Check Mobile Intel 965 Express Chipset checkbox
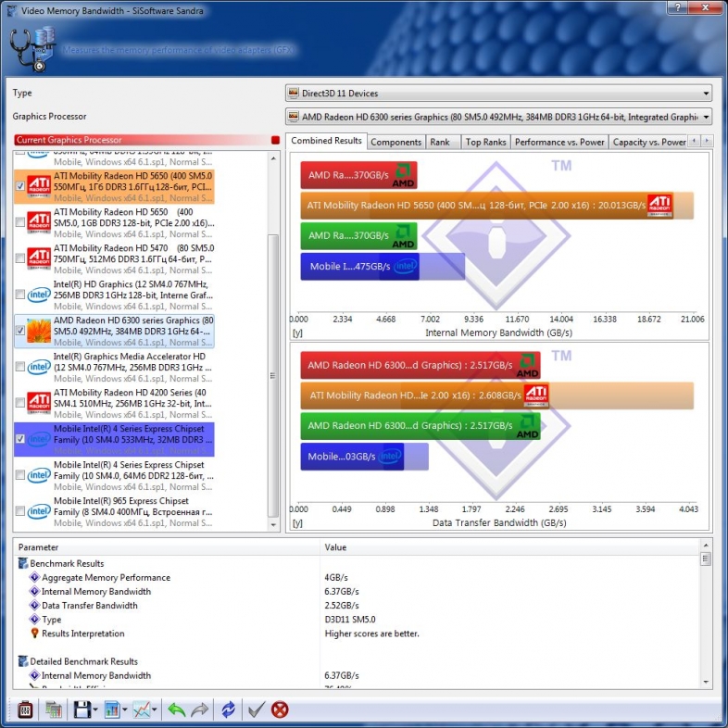Viewport: 728px width, 728px height. point(20,510)
